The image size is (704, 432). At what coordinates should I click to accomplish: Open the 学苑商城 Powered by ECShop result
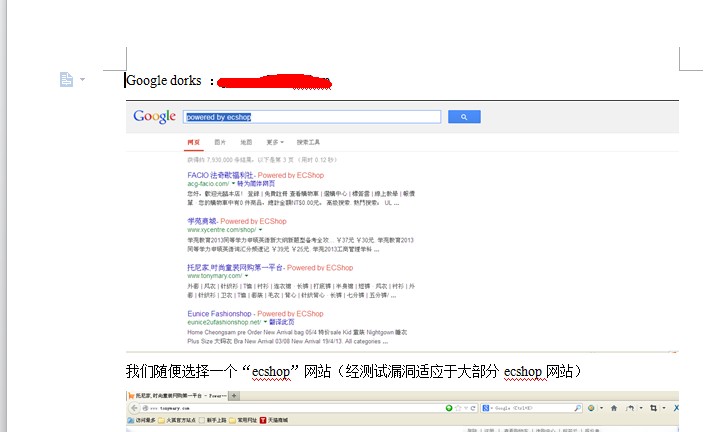237,221
